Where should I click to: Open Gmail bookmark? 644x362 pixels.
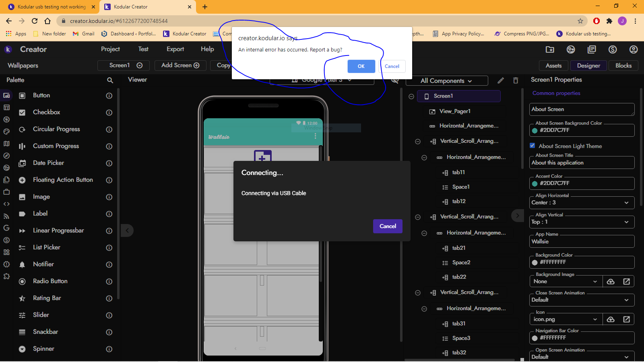tap(83, 34)
